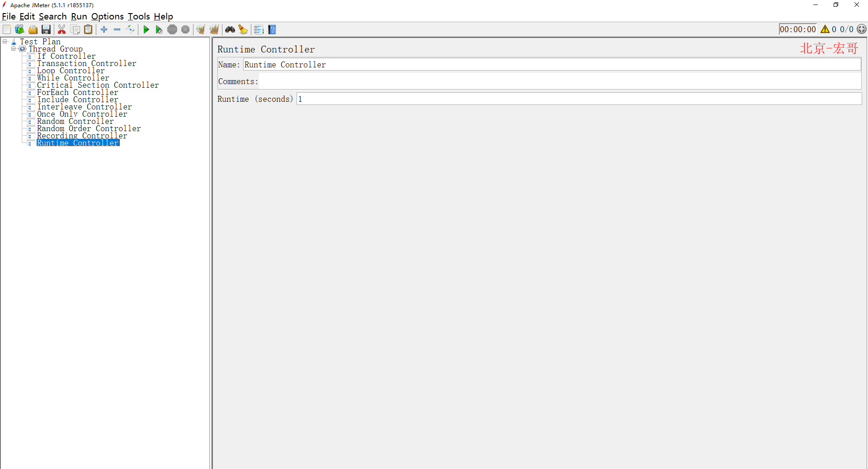Image resolution: width=868 pixels, height=469 pixels.
Task: Open the Templates icon in toolbar
Action: tap(19, 29)
